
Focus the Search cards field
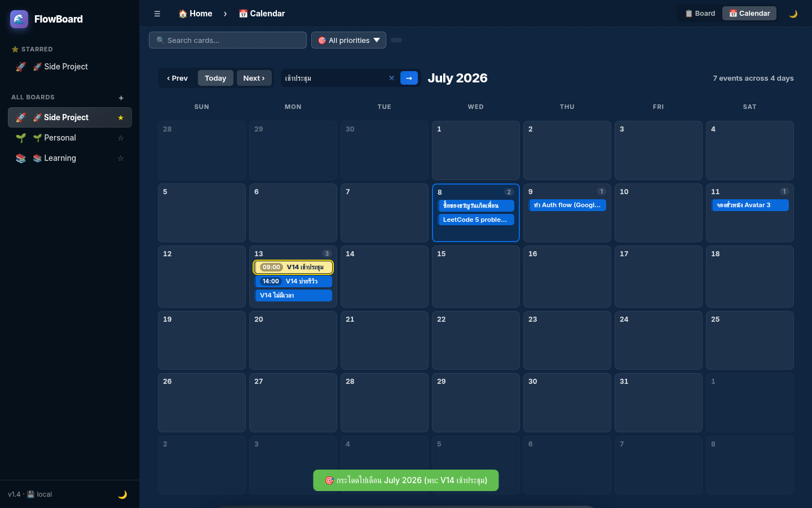[x=228, y=40]
